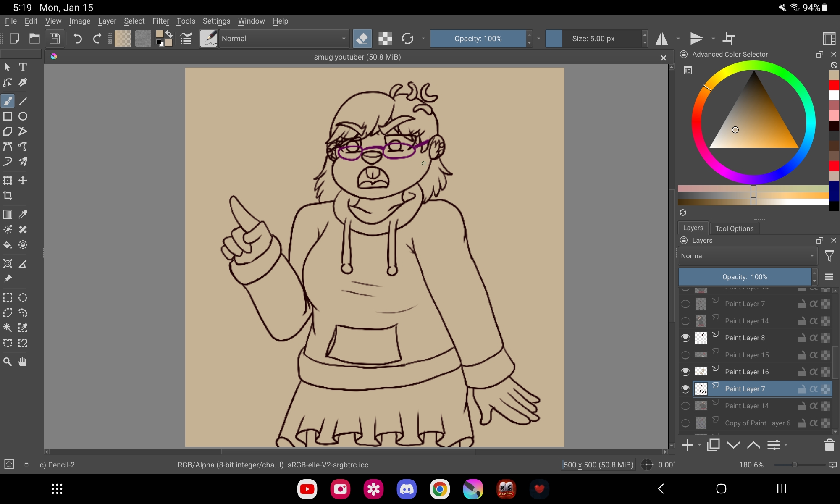
Task: Select the Text tool
Action: coord(23,67)
